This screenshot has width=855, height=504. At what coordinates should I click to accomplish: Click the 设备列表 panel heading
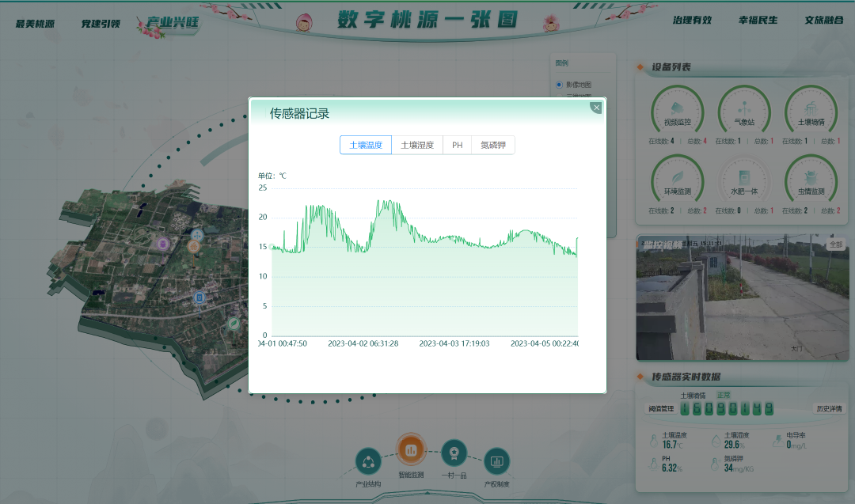pyautogui.click(x=671, y=67)
